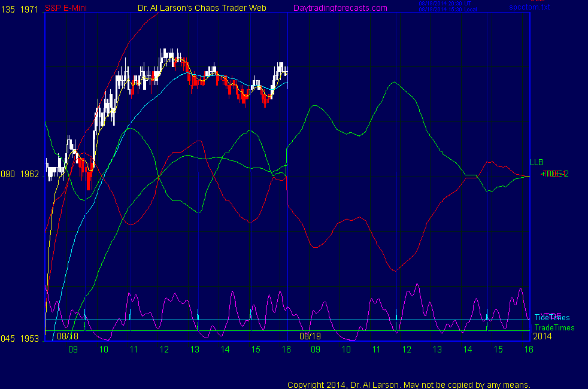This screenshot has width=588, height=389.
Task: Click the 045 1953 price axis label
Action: click(x=20, y=338)
